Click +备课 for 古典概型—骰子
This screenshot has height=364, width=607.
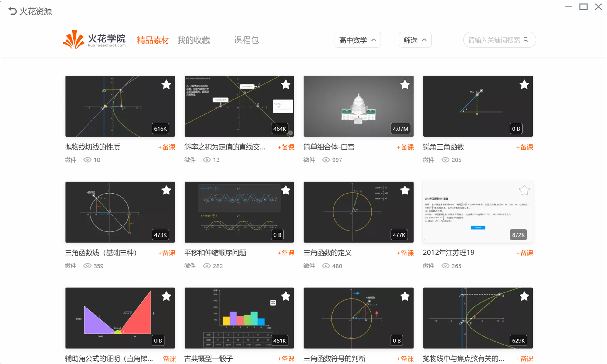(286, 359)
